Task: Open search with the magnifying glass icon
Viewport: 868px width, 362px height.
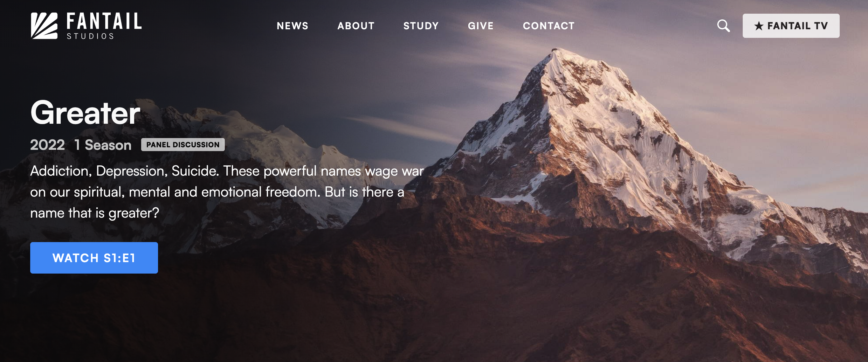Action: tap(723, 26)
